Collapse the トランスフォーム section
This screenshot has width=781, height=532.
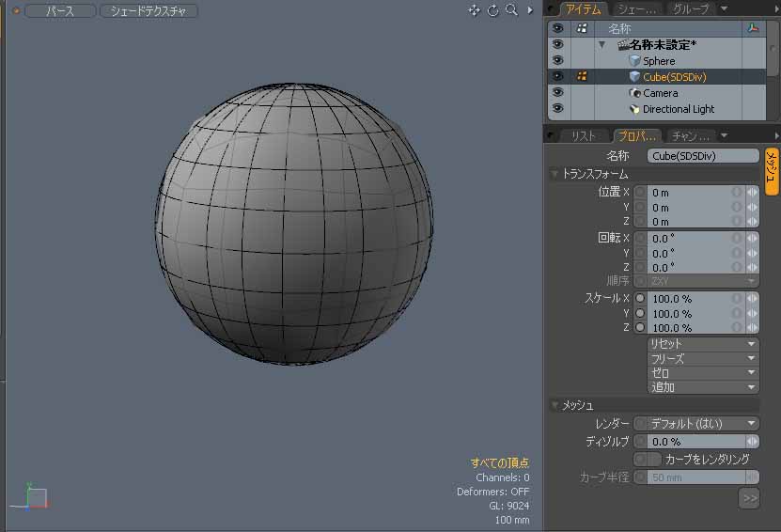pyautogui.click(x=555, y=174)
